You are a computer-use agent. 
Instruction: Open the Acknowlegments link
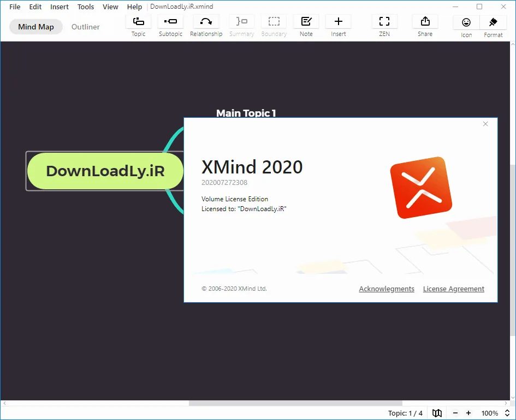point(387,289)
